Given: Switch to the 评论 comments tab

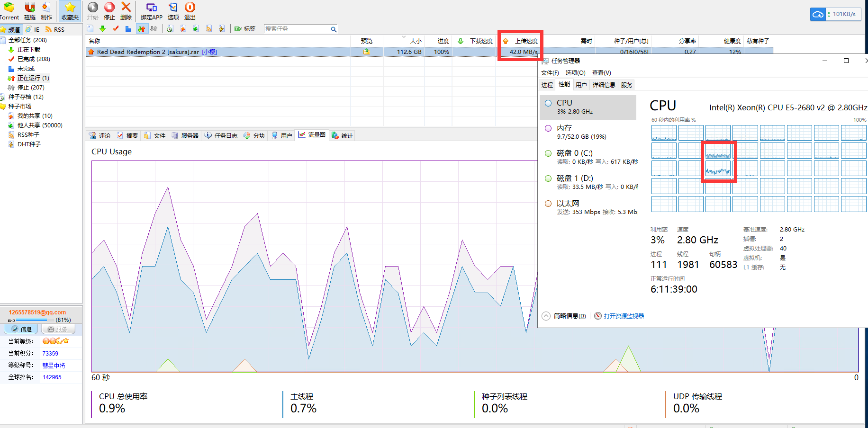Looking at the screenshot, I should [x=100, y=135].
